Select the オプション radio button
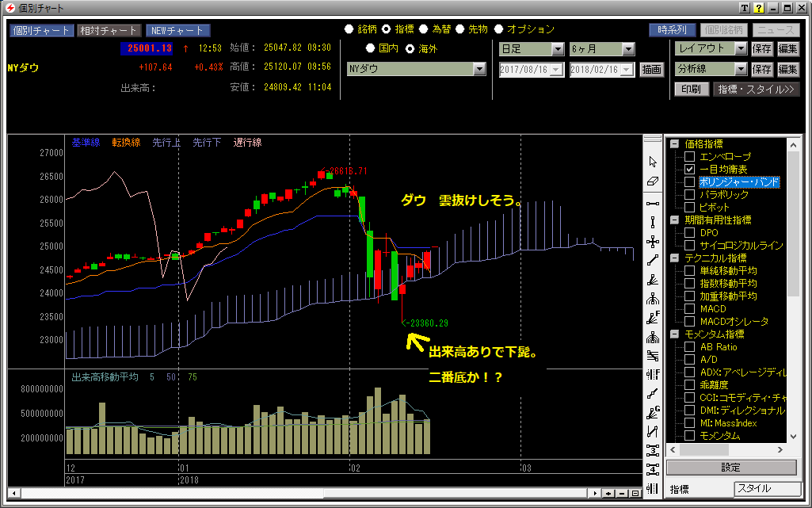The width and height of the screenshot is (812, 508). (499, 29)
